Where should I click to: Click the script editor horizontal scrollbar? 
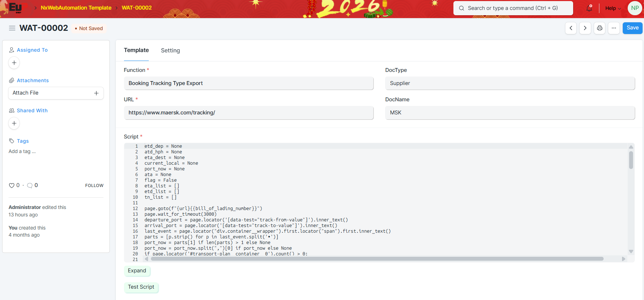click(377, 259)
